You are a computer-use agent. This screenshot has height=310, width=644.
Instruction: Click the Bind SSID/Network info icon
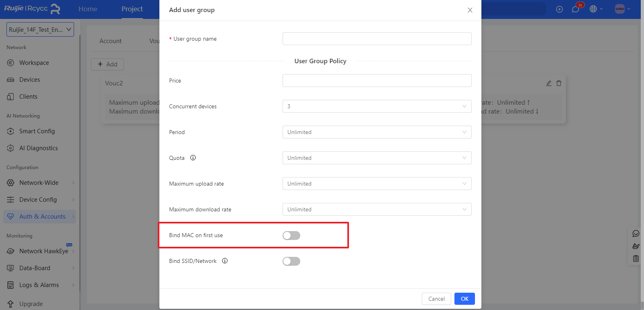[225, 261]
